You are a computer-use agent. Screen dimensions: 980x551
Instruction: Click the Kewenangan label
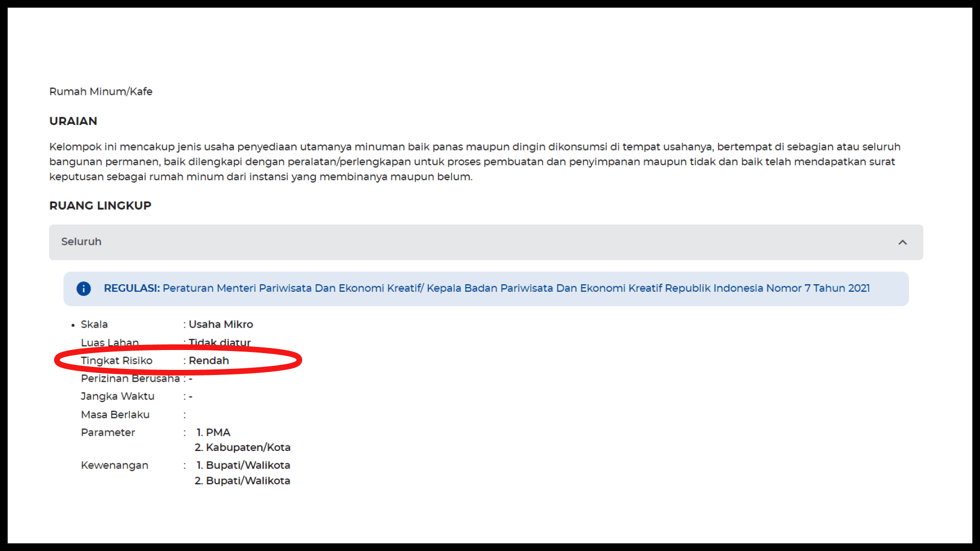pos(114,465)
